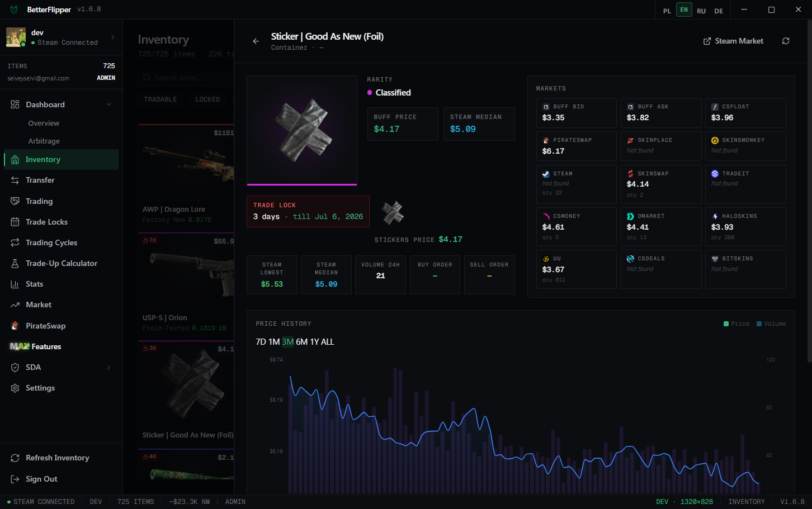This screenshot has height=509, width=812.
Task: Click the search items field
Action: 186,78
